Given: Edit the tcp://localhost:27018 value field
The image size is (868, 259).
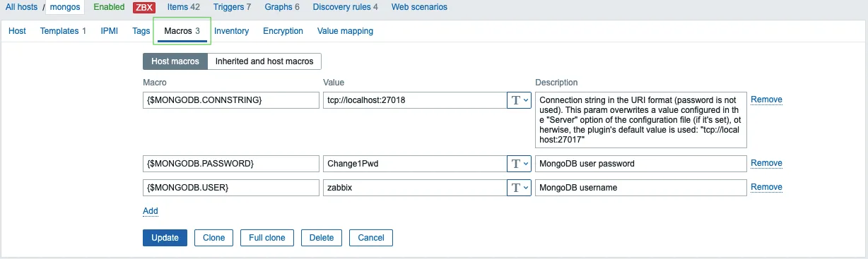Looking at the screenshot, I should click(415, 100).
